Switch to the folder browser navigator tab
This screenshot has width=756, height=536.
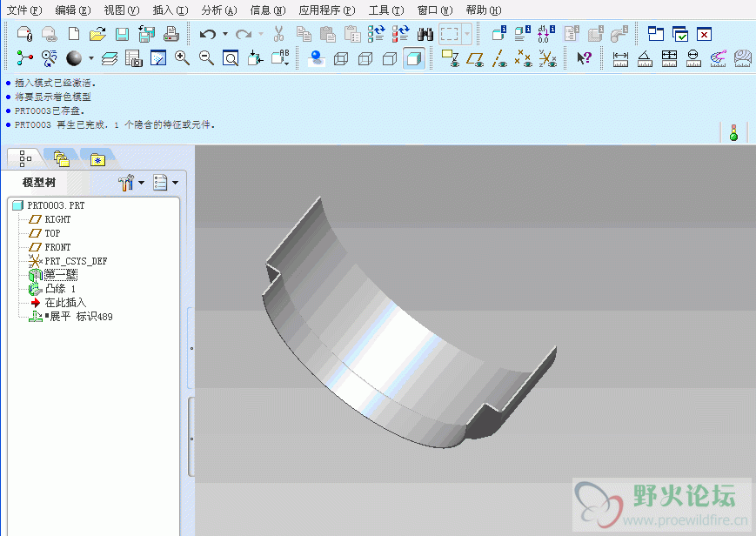pyautogui.click(x=61, y=158)
